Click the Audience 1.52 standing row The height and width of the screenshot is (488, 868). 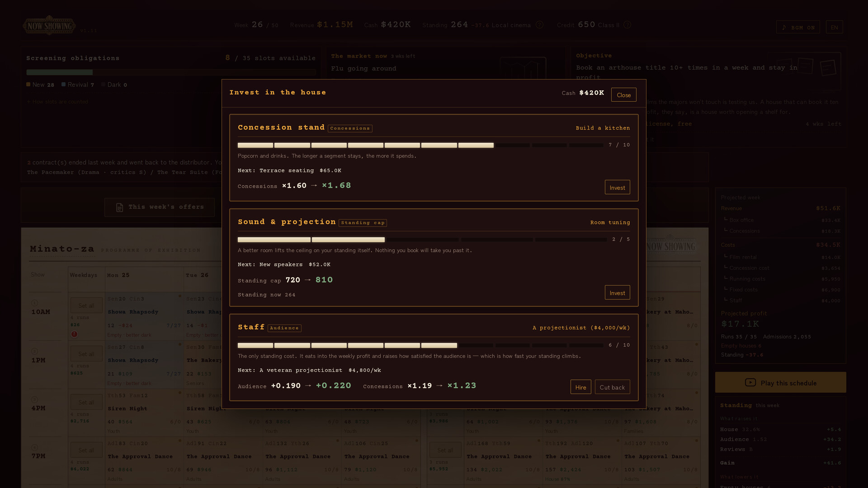pos(780,439)
